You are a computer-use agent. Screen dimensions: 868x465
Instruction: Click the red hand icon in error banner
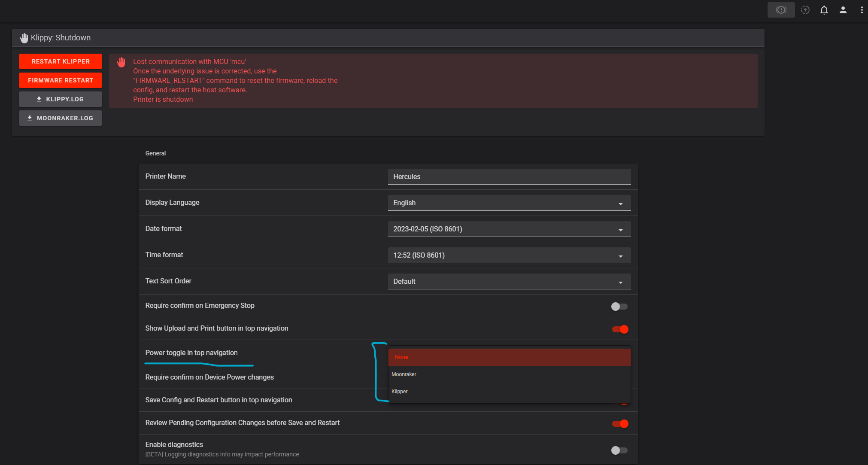click(x=121, y=62)
